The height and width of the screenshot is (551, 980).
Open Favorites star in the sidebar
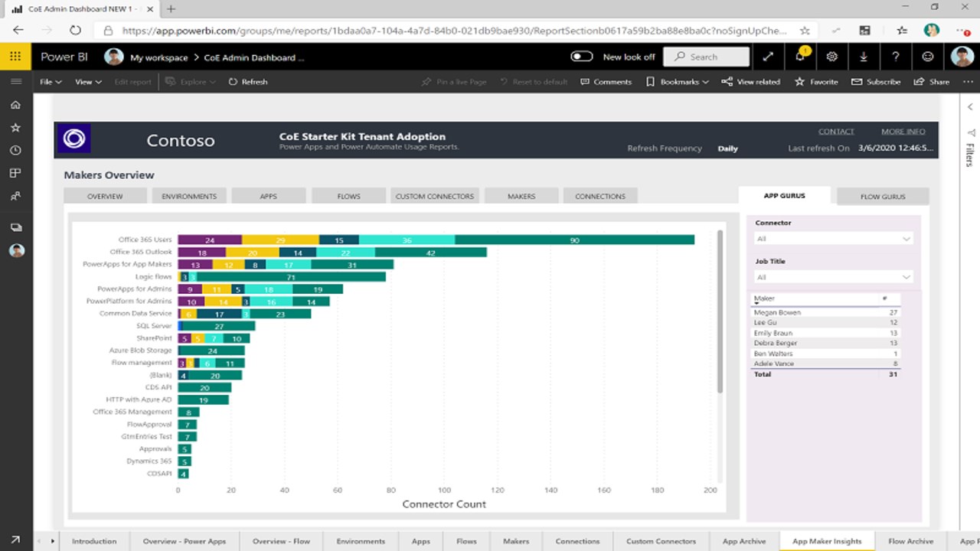click(x=15, y=128)
